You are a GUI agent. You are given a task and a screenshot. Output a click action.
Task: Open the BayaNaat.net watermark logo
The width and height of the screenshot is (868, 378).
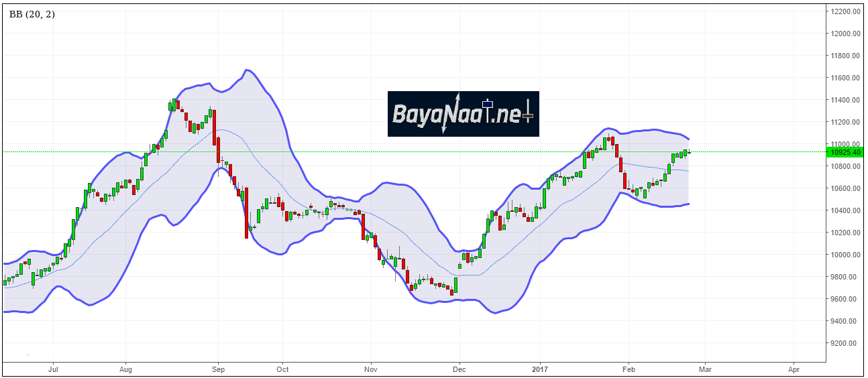(463, 114)
